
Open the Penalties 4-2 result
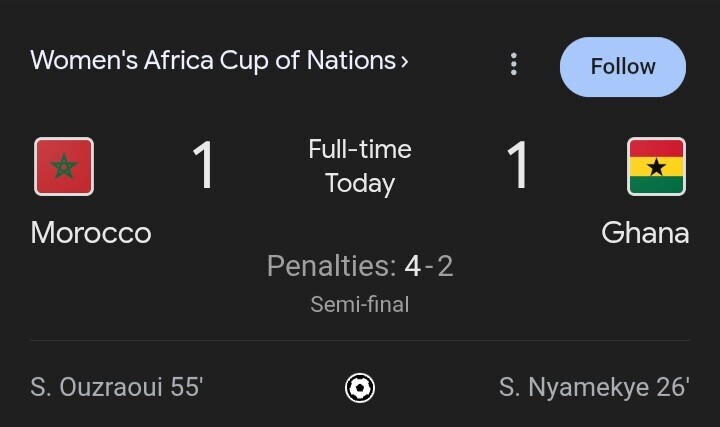(360, 266)
